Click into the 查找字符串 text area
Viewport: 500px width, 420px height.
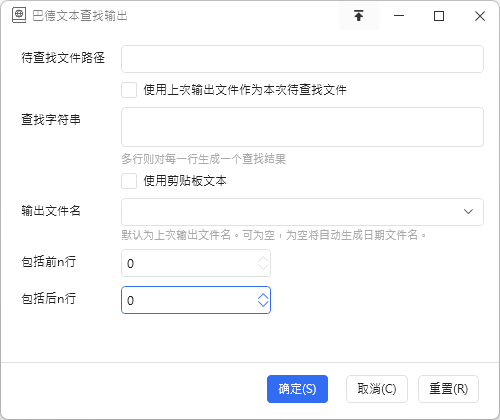(x=302, y=127)
